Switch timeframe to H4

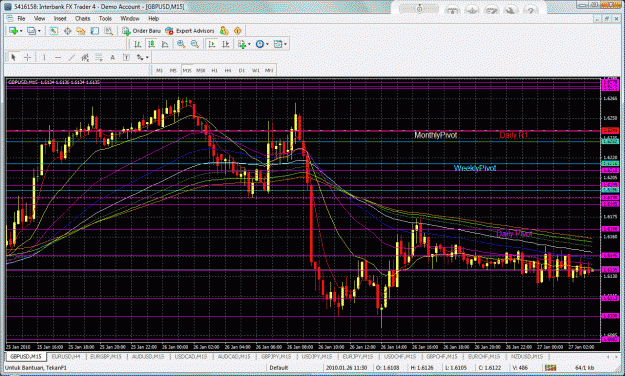pyautogui.click(x=228, y=70)
